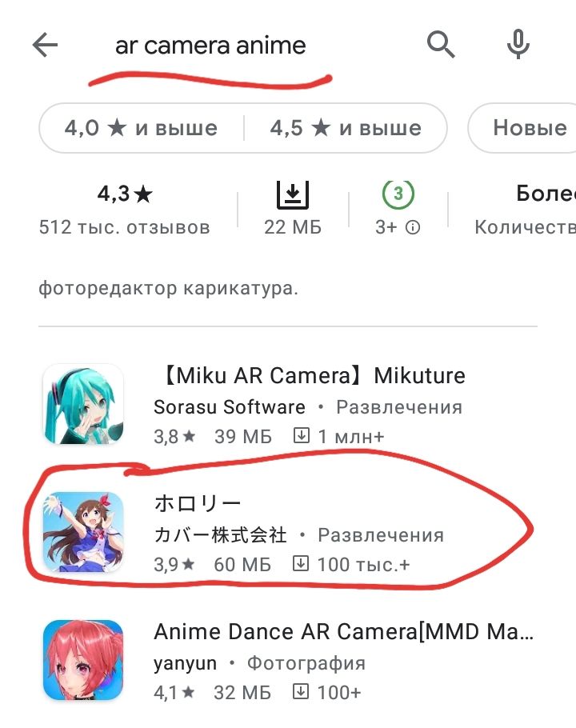The image size is (576, 728).
Task: Click the 'ar camera anime' search field
Action: coord(210,46)
